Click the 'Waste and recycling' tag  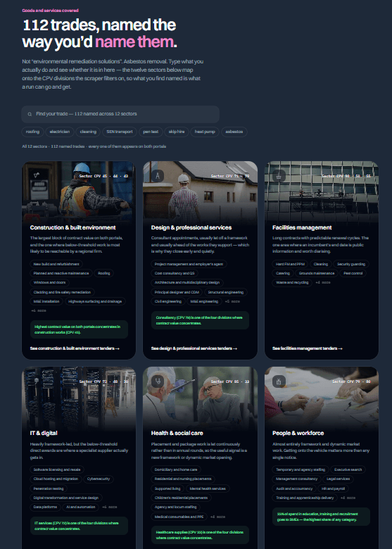(x=292, y=282)
